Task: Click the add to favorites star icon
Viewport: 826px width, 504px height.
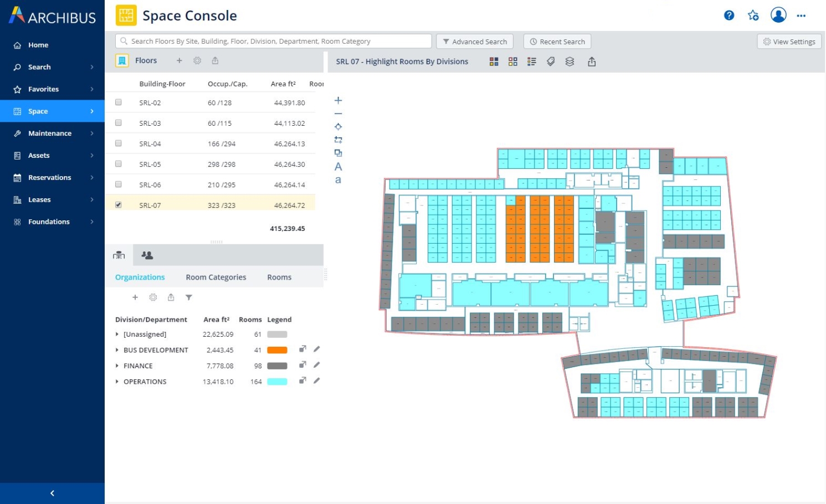Action: (753, 16)
